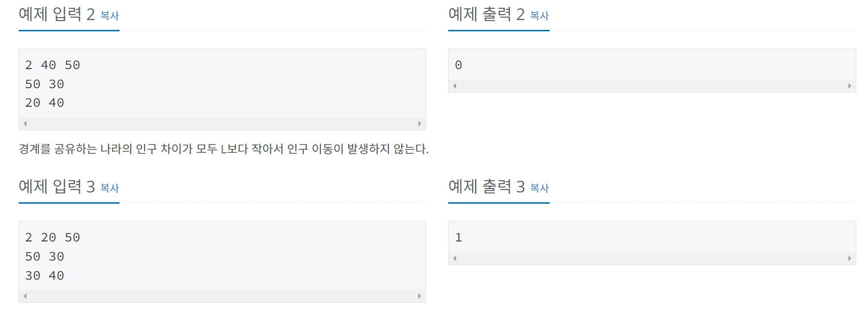
Task: Click the scrollbar track below sample output 2
Action: click(651, 86)
